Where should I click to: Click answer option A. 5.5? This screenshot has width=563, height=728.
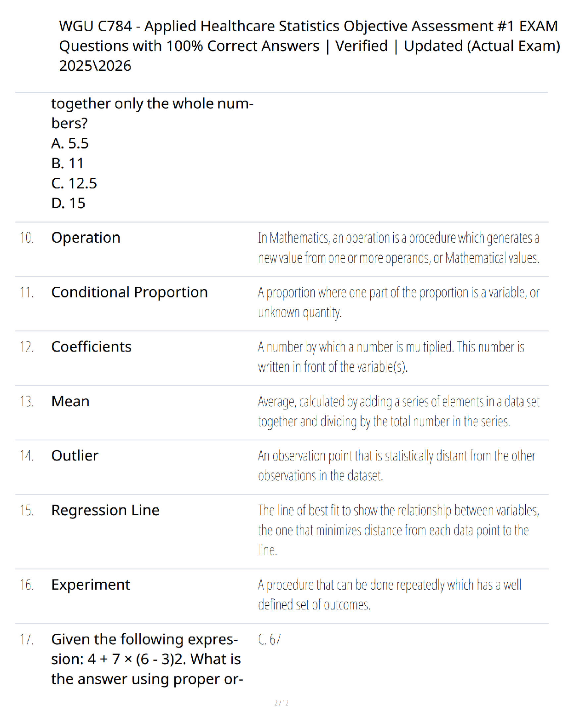click(70, 143)
